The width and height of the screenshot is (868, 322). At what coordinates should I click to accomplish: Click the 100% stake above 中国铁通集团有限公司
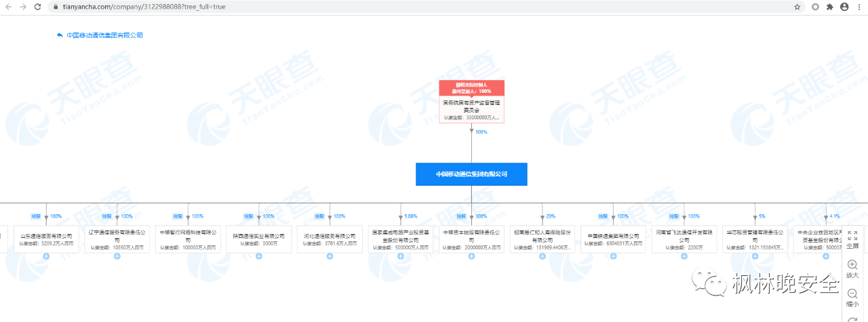(623, 216)
